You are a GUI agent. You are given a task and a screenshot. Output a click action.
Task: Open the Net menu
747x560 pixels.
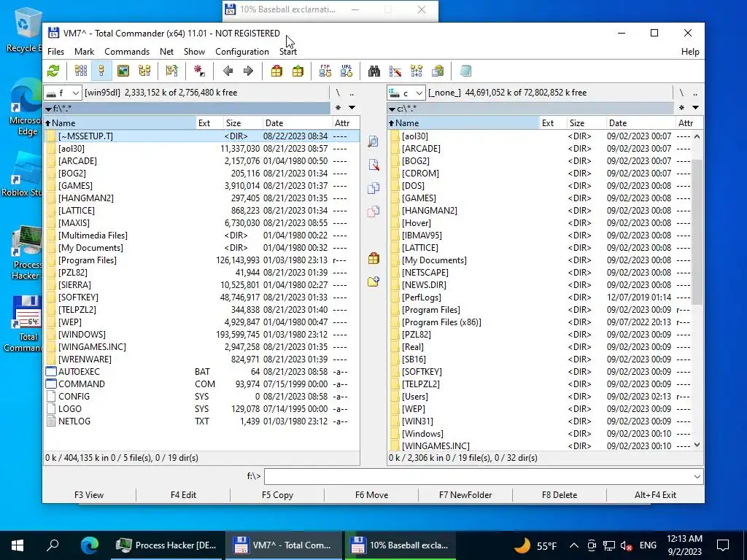coord(167,52)
